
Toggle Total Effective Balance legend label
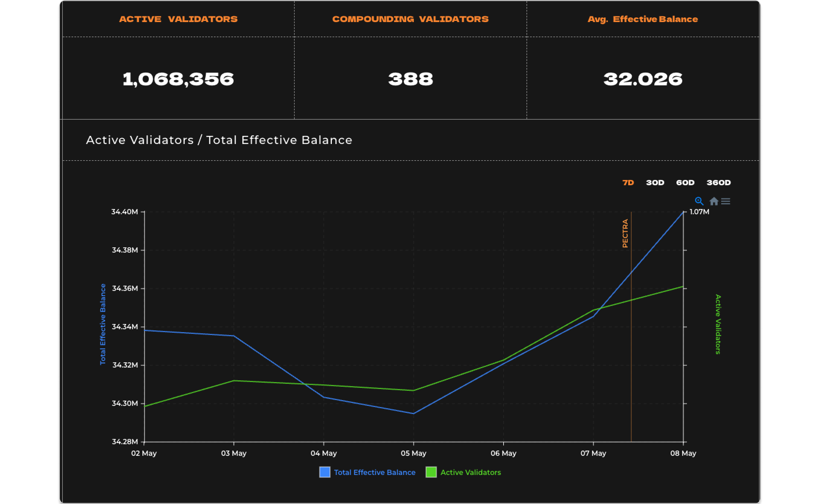(374, 472)
